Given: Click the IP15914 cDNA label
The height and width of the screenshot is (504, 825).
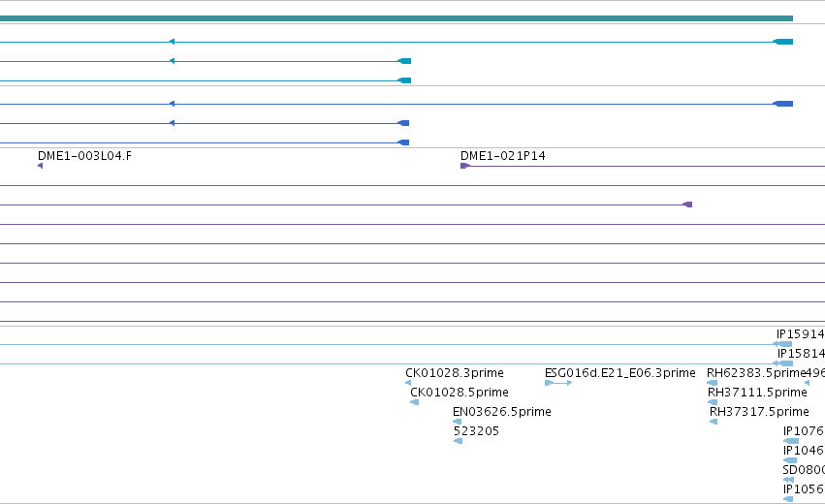Looking at the screenshot, I should 800,334.
